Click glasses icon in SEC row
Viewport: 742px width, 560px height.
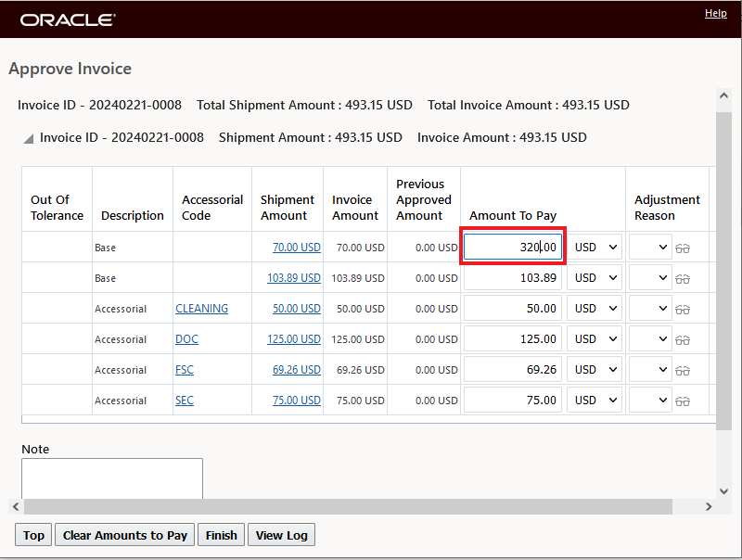(683, 401)
